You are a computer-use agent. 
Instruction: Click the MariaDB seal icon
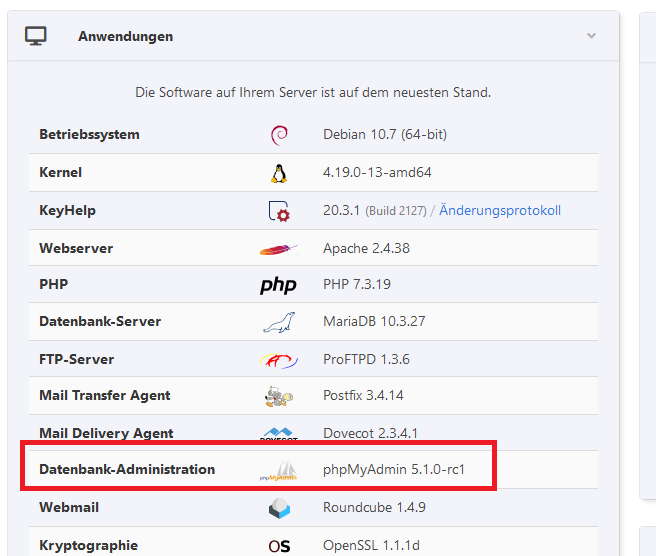coord(279,322)
